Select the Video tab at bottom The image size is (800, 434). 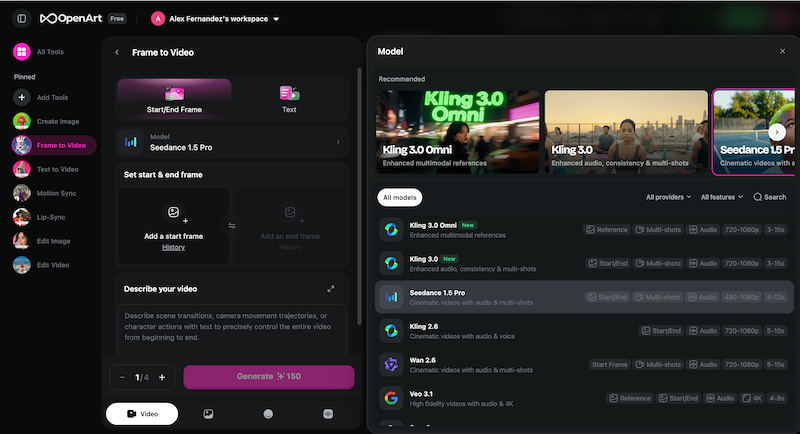[142, 413]
